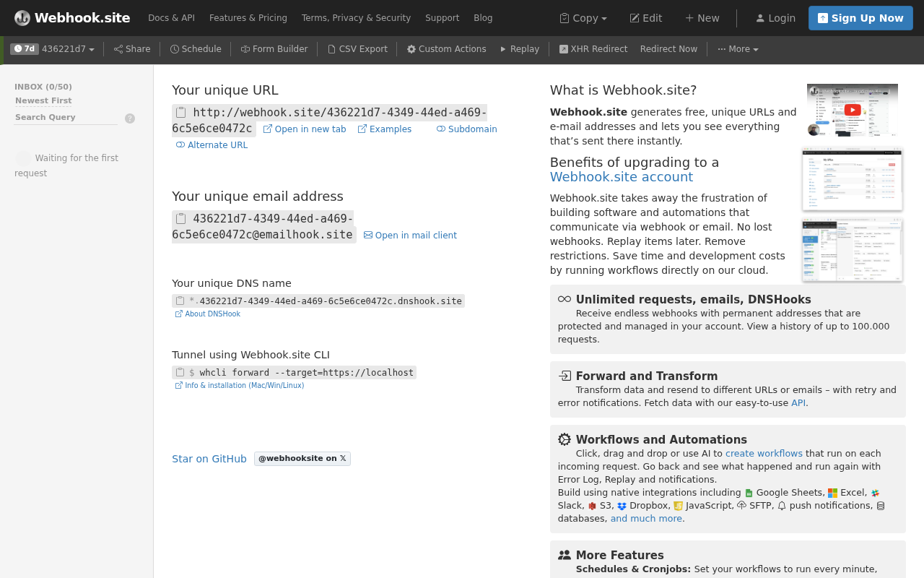Open the Examples link
Image resolution: width=924 pixels, height=578 pixels.
385,129
